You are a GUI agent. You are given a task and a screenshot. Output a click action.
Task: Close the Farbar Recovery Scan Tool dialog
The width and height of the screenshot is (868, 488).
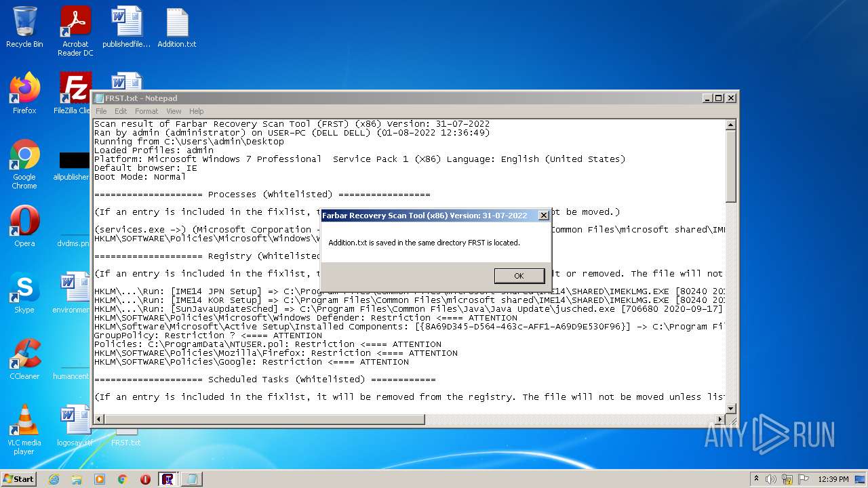click(x=543, y=216)
